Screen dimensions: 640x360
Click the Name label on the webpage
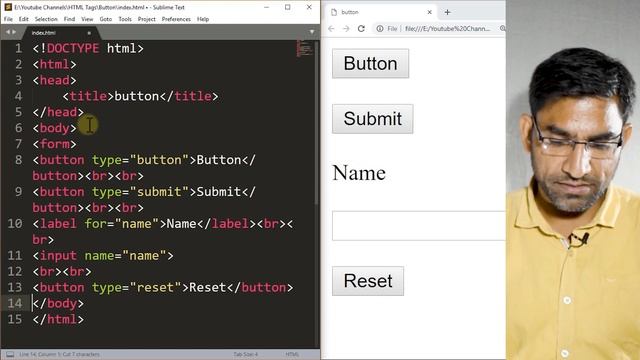pyautogui.click(x=359, y=173)
